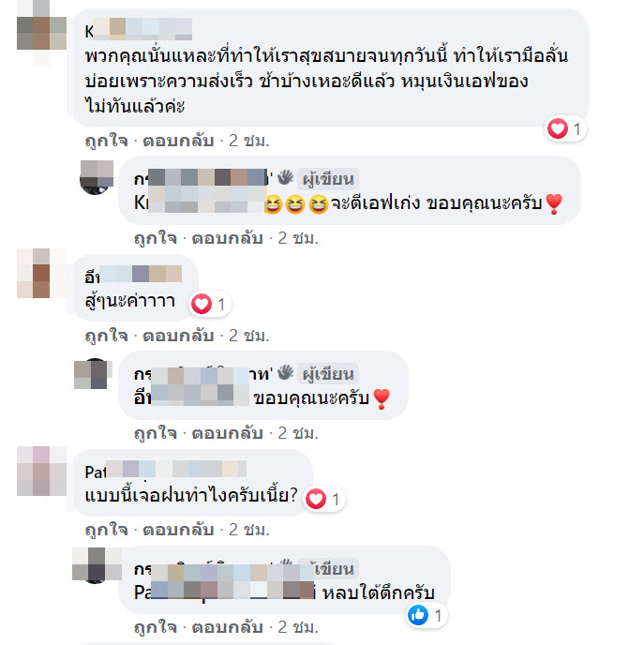The height and width of the screenshot is (645, 644).
Task: Click ถูกใจ under สู้ๆนะค่าาาา comment
Action: pyautogui.click(x=106, y=336)
